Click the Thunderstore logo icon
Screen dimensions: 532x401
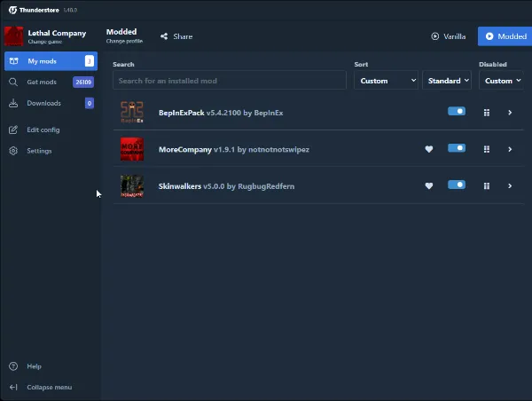(12, 10)
